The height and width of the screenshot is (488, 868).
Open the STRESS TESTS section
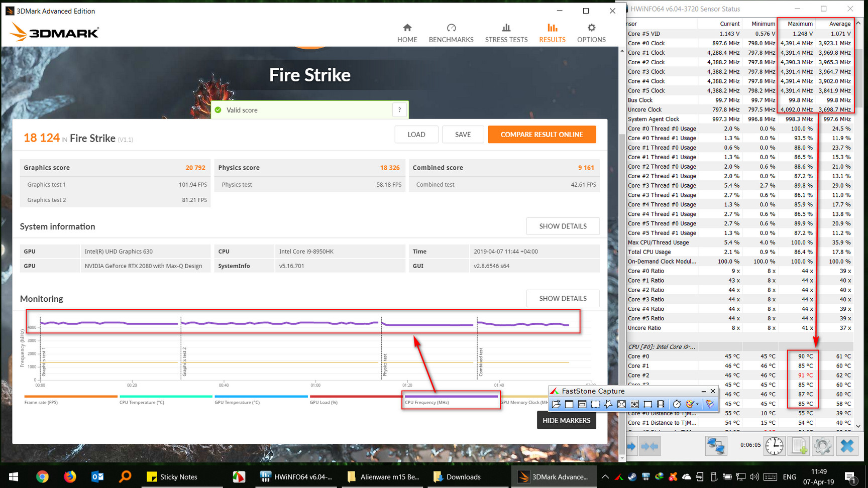[x=506, y=33]
